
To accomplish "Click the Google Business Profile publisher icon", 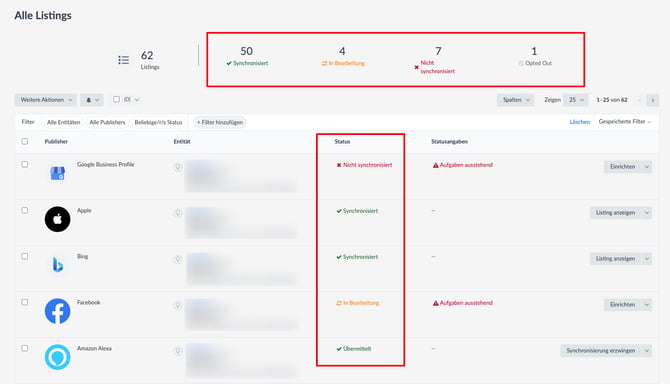I will 57,173.
